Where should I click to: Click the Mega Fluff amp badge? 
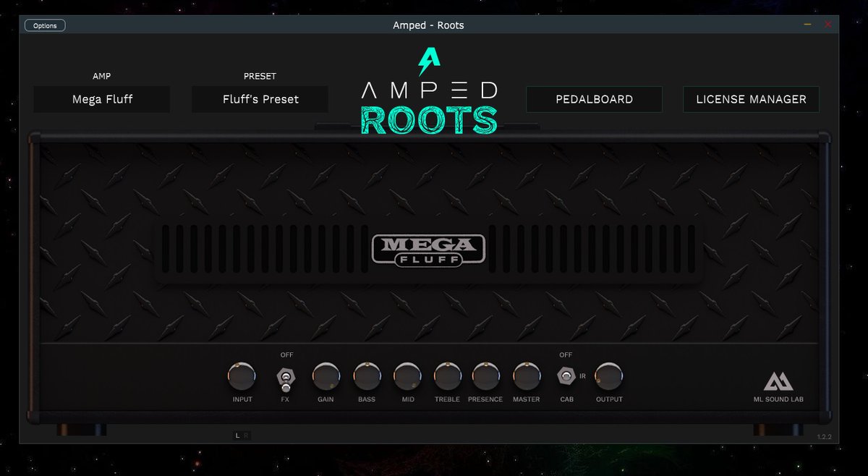[428, 250]
